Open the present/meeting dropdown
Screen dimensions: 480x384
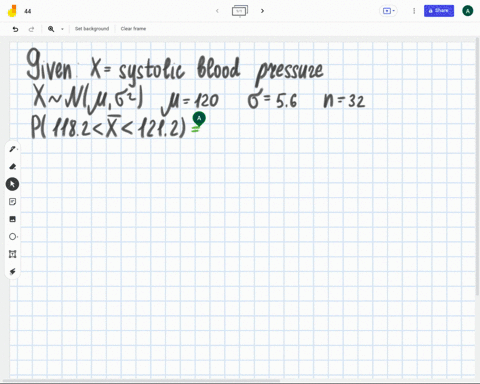coord(389,11)
